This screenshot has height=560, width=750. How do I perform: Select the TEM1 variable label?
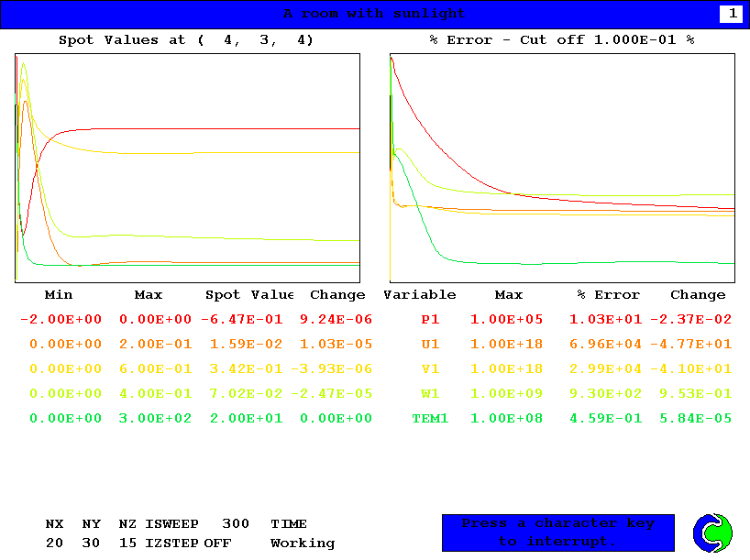pos(430,419)
